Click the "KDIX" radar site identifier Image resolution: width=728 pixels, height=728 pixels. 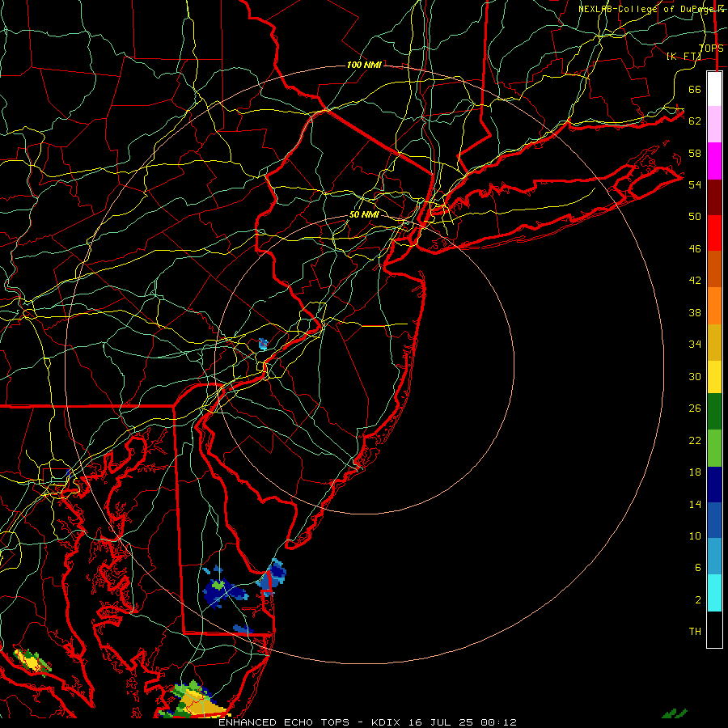pyautogui.click(x=387, y=722)
